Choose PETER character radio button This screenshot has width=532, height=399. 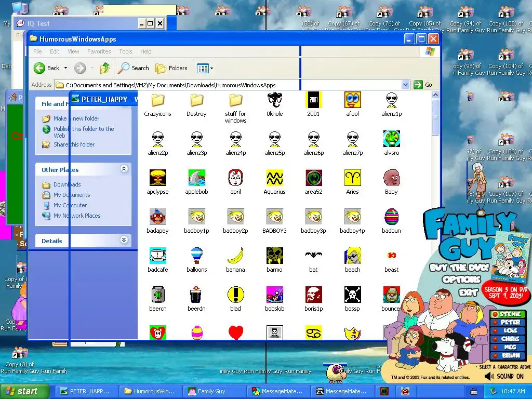coord(496,322)
